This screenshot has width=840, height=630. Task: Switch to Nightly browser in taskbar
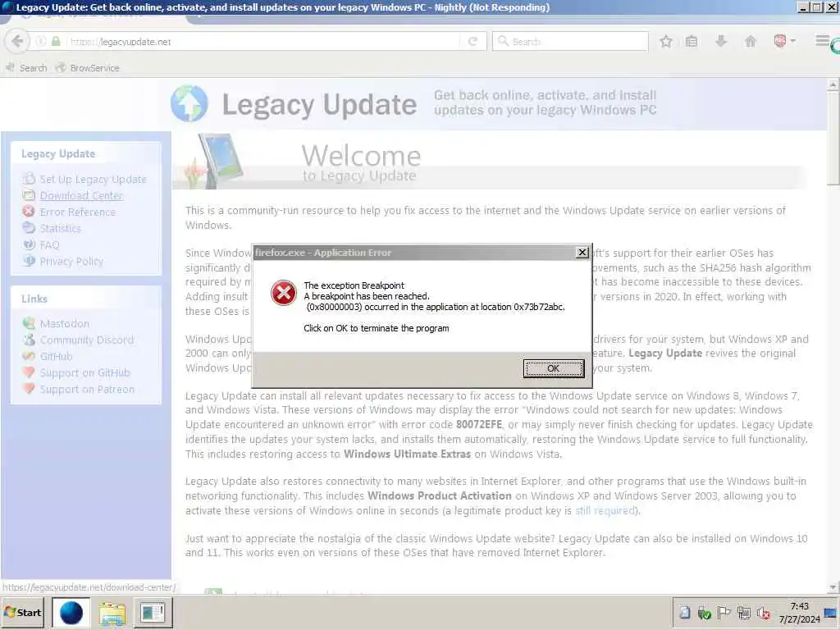[x=71, y=613]
